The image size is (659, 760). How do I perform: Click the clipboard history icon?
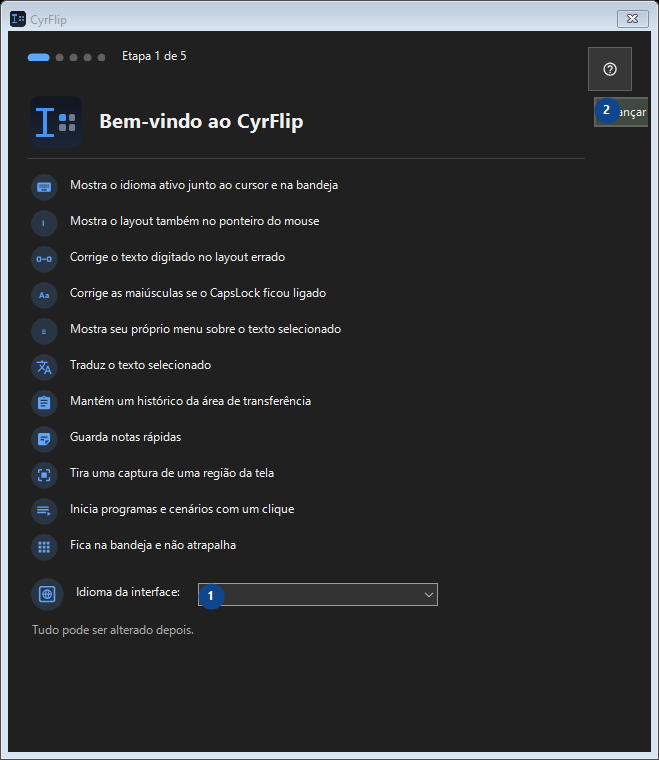coord(44,403)
